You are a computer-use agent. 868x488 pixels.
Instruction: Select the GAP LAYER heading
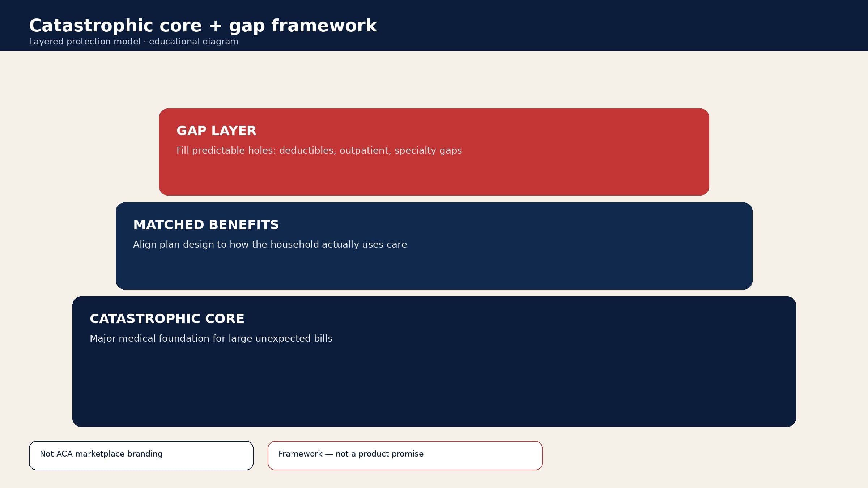point(216,130)
